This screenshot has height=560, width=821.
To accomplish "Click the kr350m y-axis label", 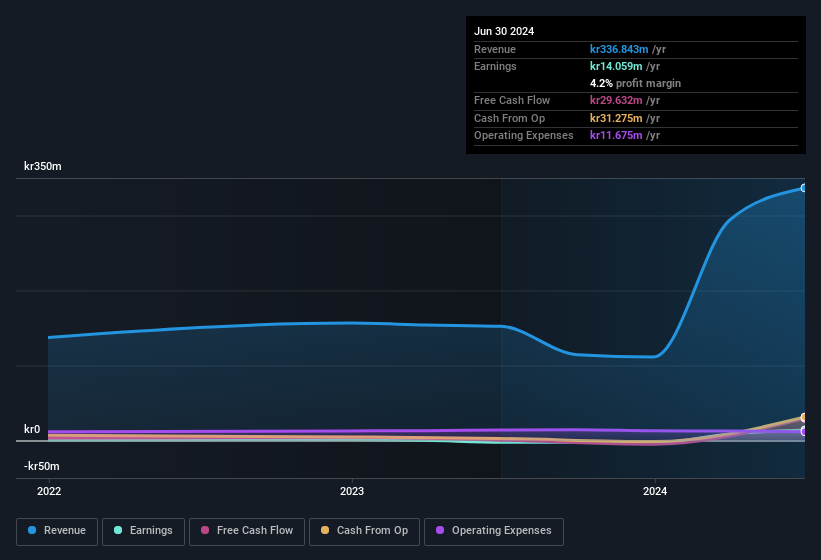I will click(43, 166).
